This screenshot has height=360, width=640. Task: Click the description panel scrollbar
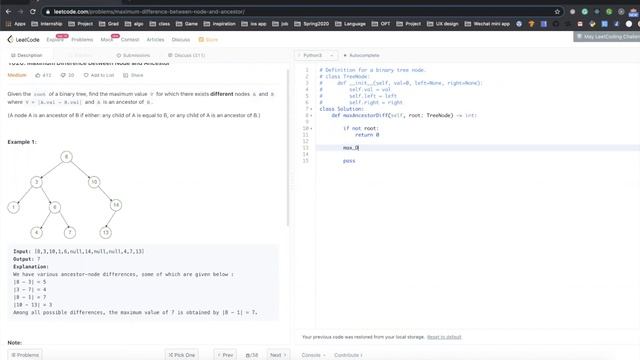click(288, 148)
